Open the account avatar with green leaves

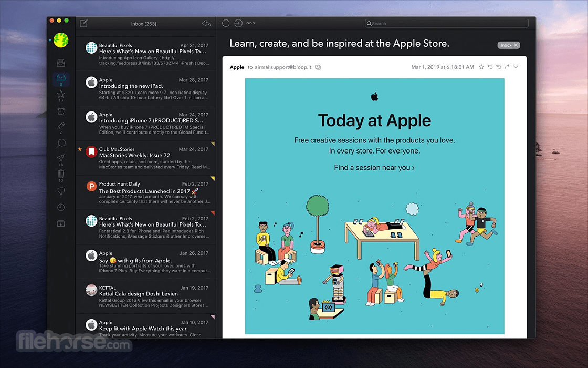click(61, 40)
